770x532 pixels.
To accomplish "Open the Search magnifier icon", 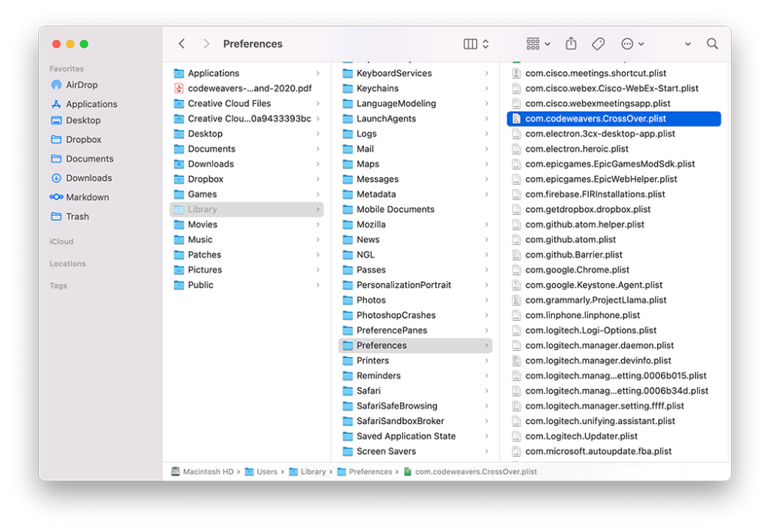I will click(712, 44).
